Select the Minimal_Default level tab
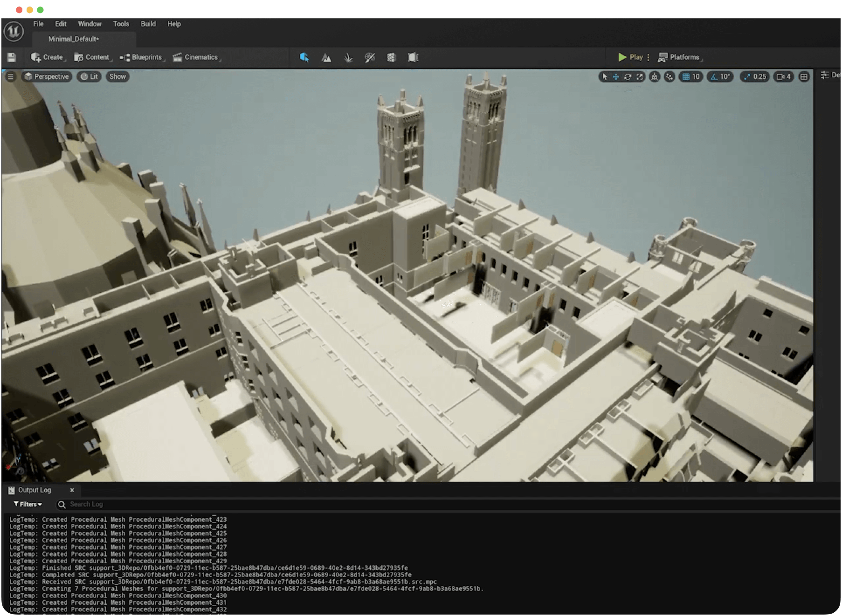842x616 pixels. [x=84, y=39]
